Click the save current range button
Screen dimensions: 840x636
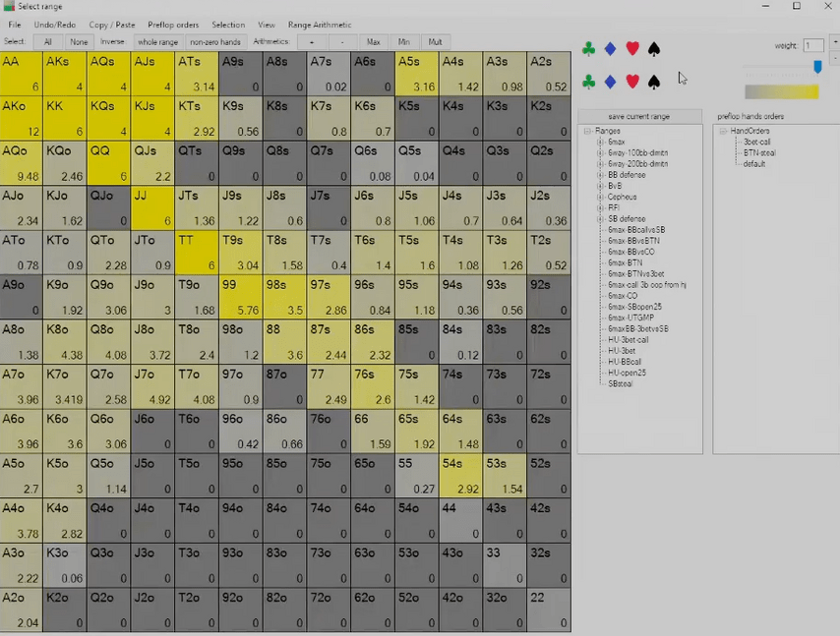coord(639,116)
